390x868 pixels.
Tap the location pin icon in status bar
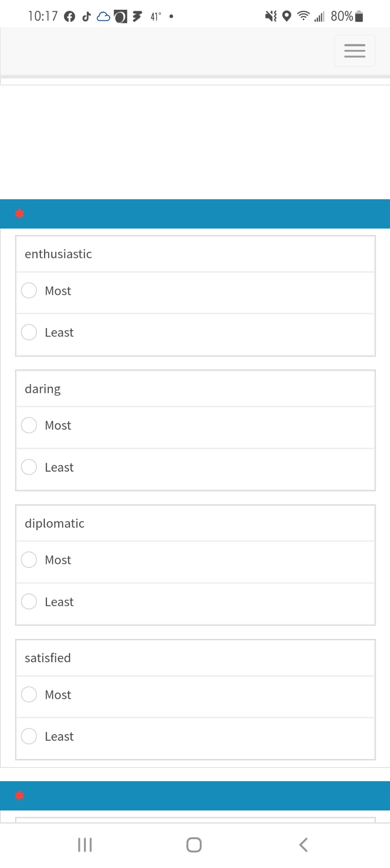pyautogui.click(x=287, y=17)
